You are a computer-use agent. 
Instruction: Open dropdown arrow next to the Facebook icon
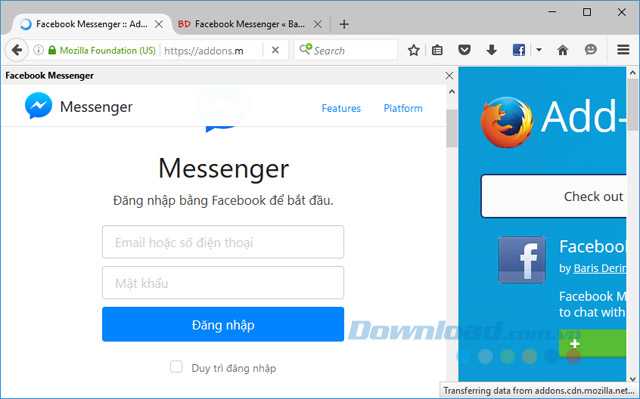coord(539,50)
